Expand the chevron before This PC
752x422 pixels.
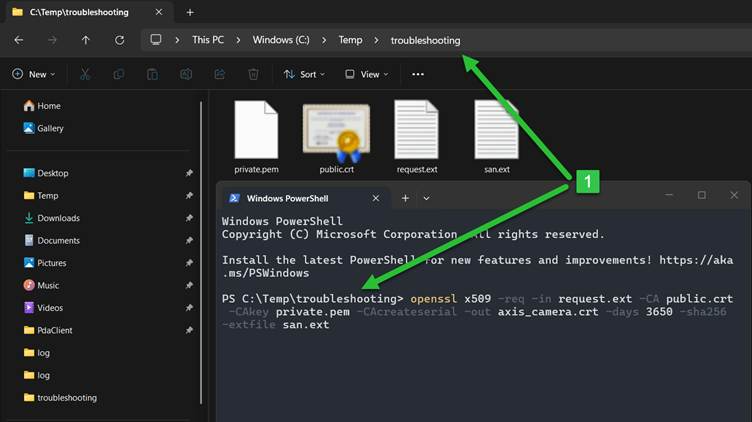pos(177,40)
